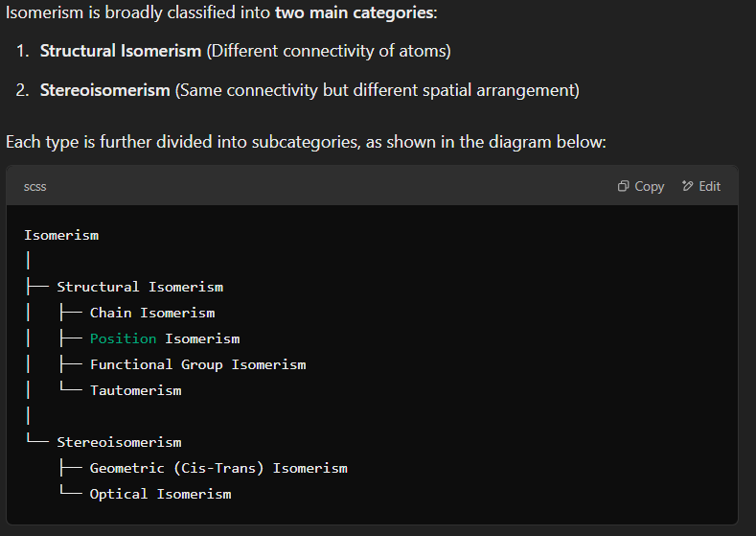Image resolution: width=756 pixels, height=536 pixels.
Task: Click the green word Position in the diagram
Action: tap(123, 338)
